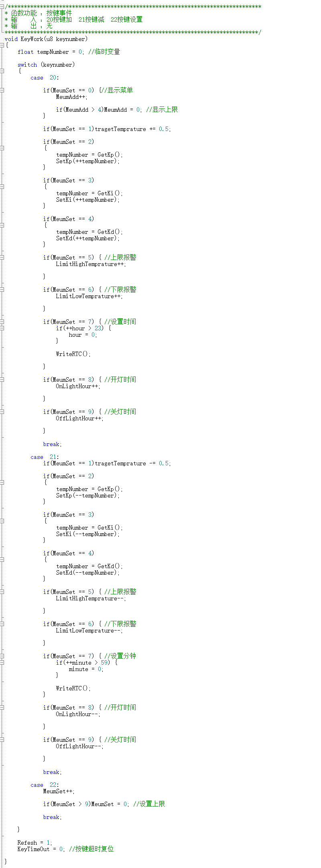321x868 pixels.
Task: Click the '//显示上限' comment
Action: 162,110
